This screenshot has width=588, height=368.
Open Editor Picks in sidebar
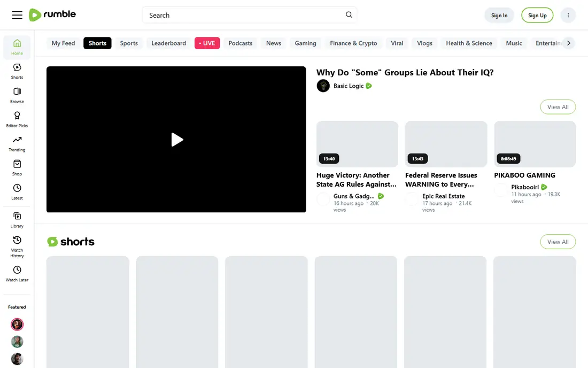tap(17, 120)
